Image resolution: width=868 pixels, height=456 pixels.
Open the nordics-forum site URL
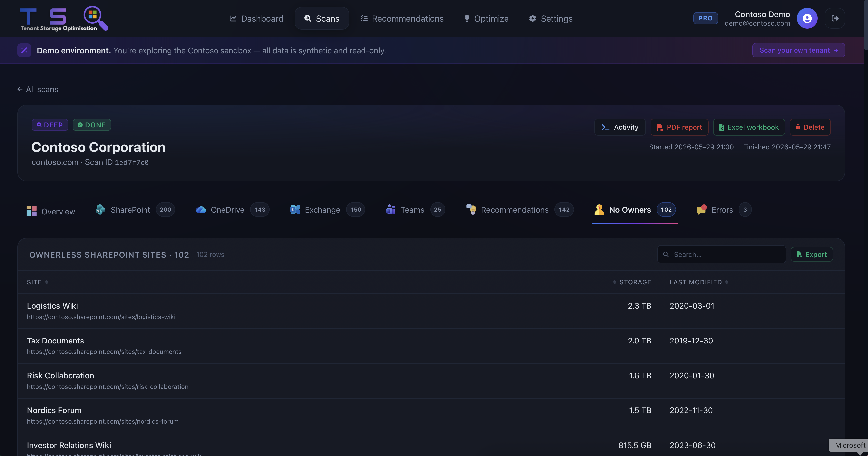coord(103,421)
